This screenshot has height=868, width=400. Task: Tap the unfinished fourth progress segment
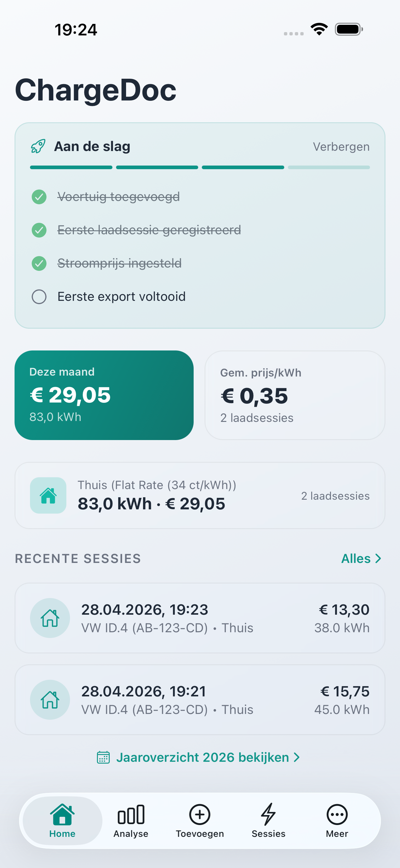329,167
